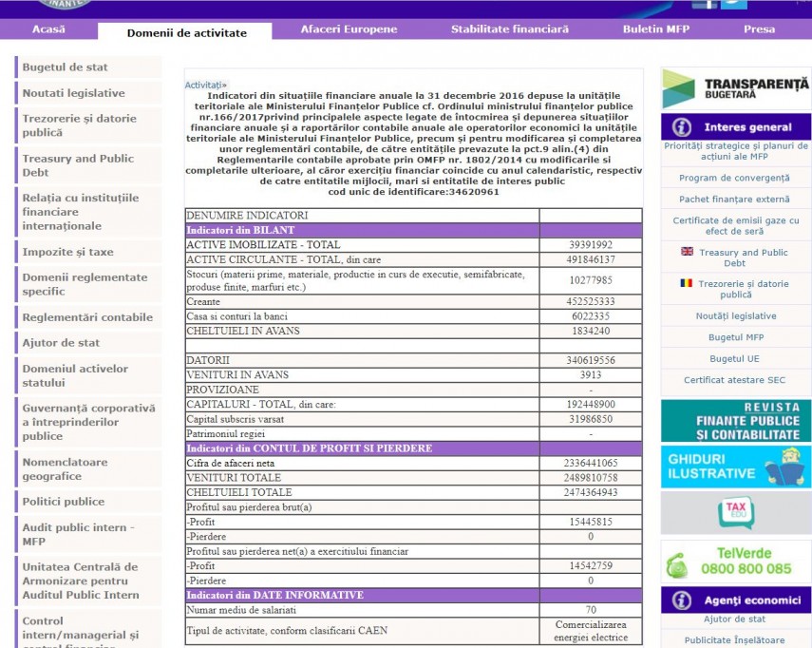Switch to the Acasă tab
Image resolution: width=812 pixels, height=648 pixels.
pyautogui.click(x=48, y=29)
